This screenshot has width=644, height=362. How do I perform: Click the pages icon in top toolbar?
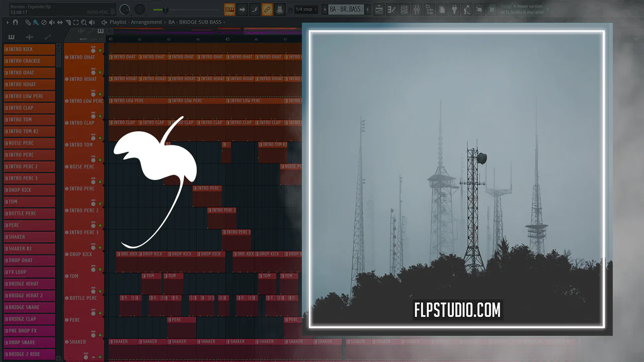(442, 9)
